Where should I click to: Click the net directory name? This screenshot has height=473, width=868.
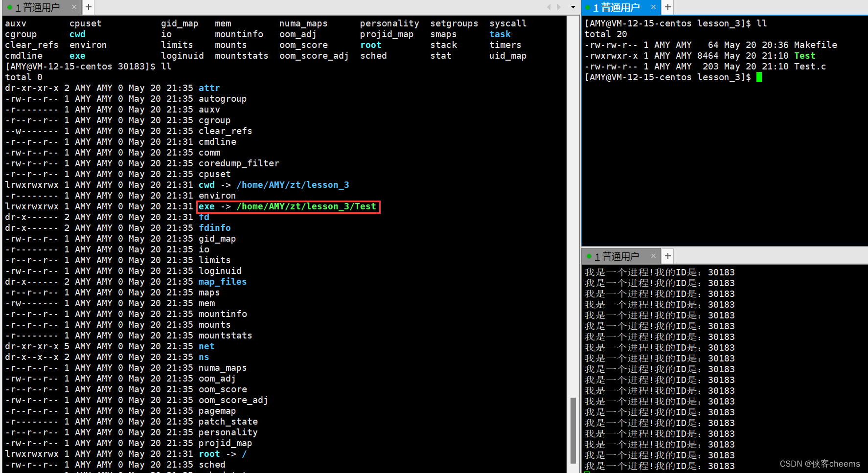coord(206,346)
